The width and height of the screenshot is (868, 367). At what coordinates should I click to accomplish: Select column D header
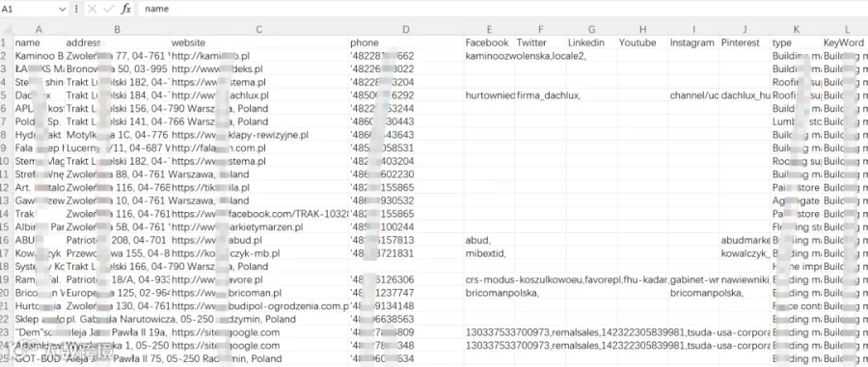406,29
